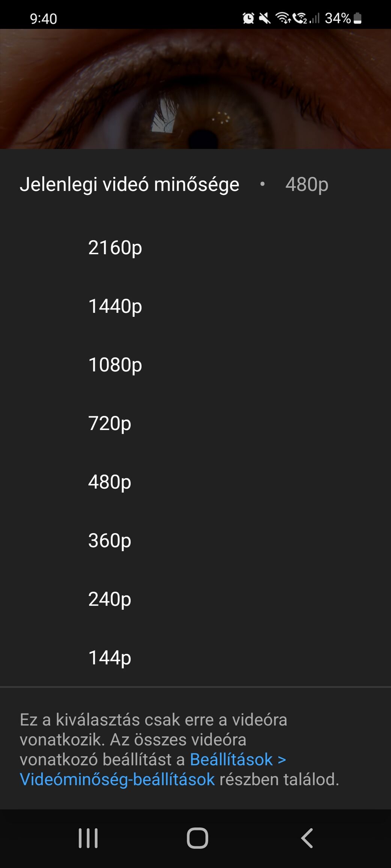Pick 720p from the quality list

tap(110, 423)
